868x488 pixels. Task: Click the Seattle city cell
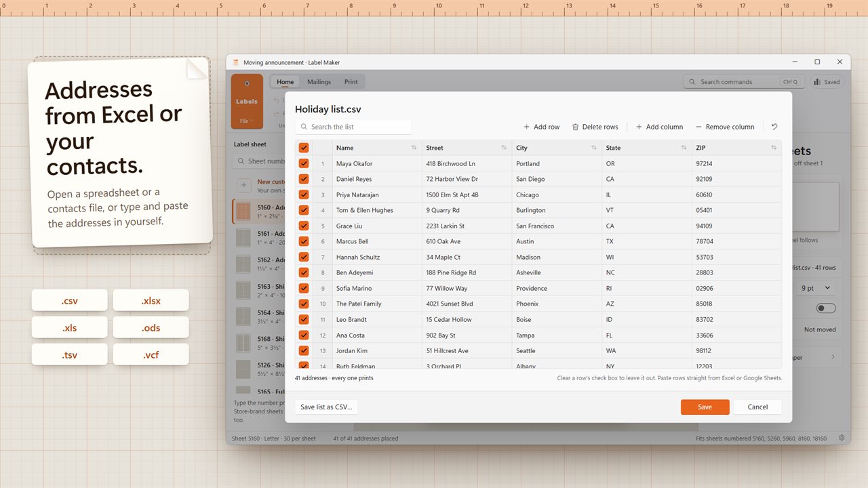coord(557,350)
